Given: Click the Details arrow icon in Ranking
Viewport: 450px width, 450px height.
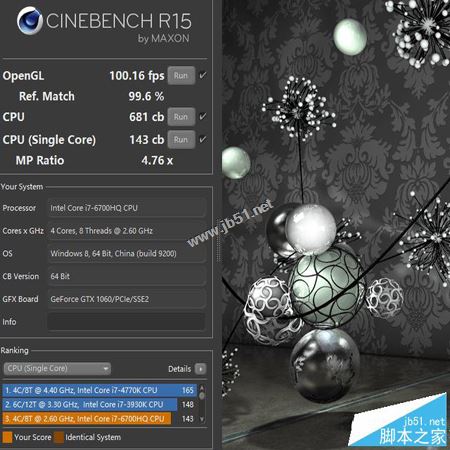Looking at the screenshot, I should click(200, 369).
